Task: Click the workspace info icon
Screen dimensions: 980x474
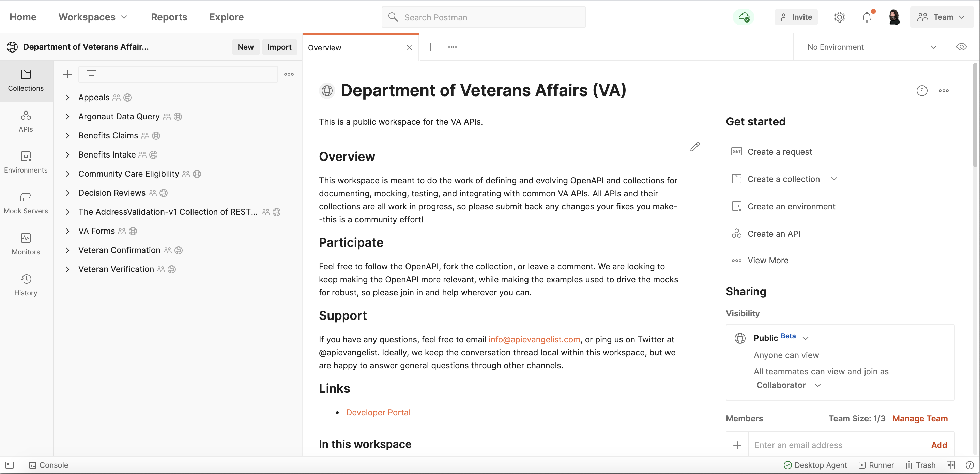Action: click(x=922, y=91)
